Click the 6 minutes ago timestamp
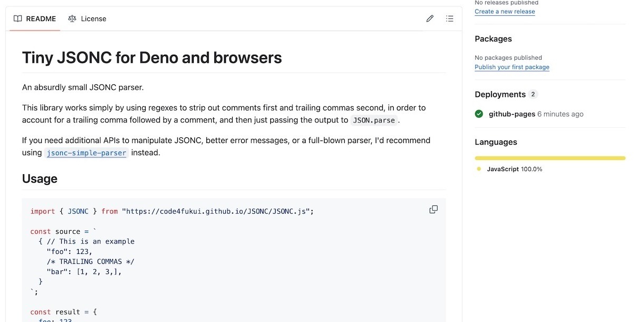The width and height of the screenshot is (644, 322). click(560, 114)
